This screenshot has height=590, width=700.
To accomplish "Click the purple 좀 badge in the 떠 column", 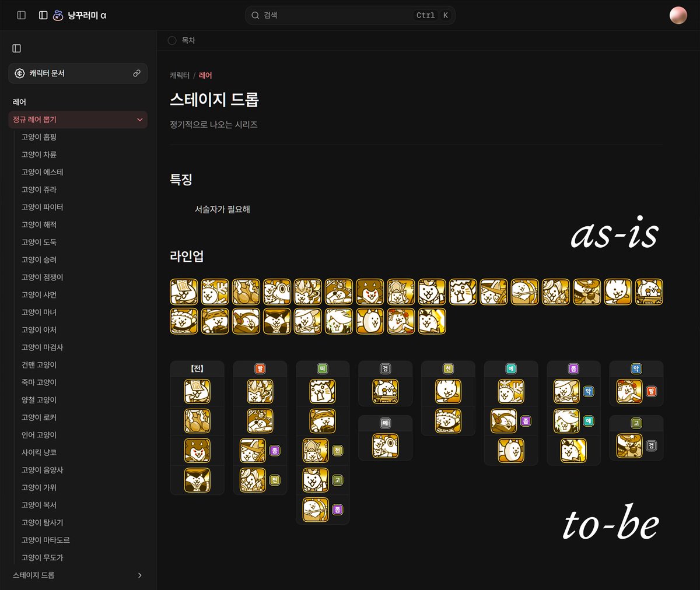I will tap(337, 510).
